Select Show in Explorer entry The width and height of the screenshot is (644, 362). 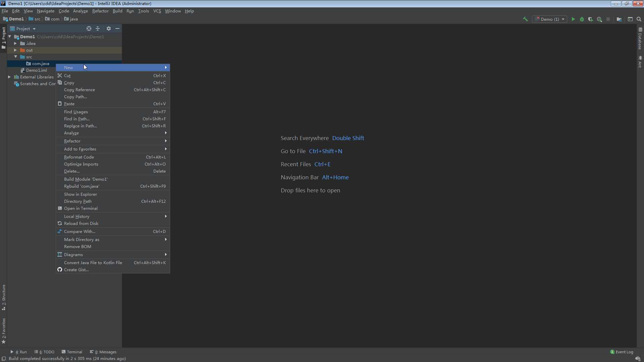[x=113, y=194]
